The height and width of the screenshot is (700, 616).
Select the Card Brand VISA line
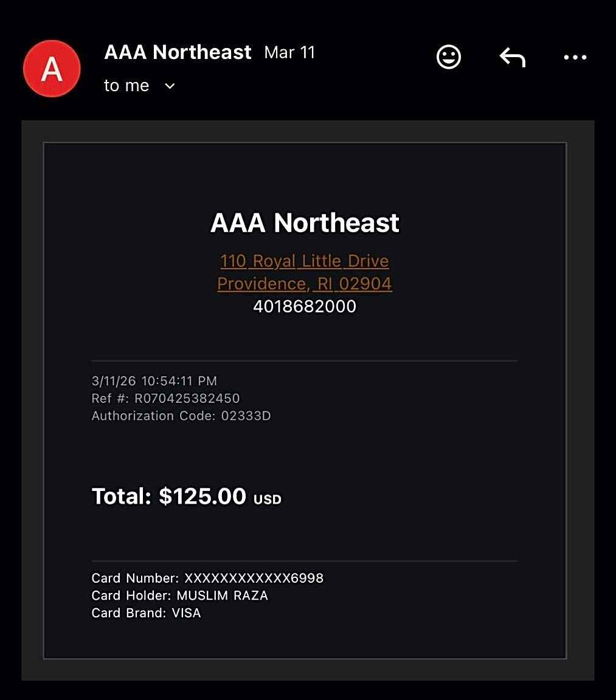click(x=146, y=613)
